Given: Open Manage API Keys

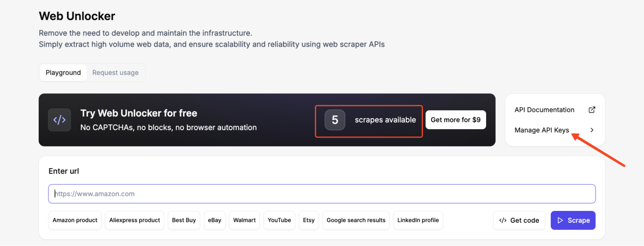Looking at the screenshot, I should click(x=542, y=130).
